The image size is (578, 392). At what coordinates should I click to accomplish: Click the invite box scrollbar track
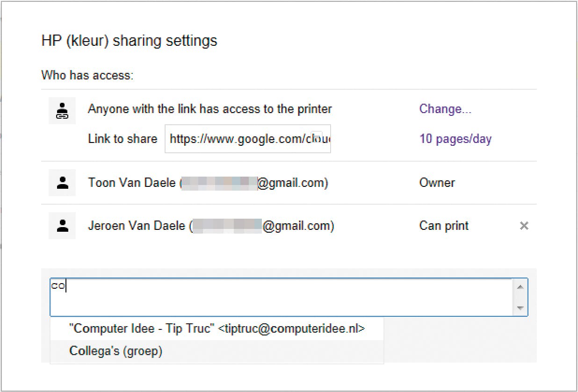tap(520, 298)
